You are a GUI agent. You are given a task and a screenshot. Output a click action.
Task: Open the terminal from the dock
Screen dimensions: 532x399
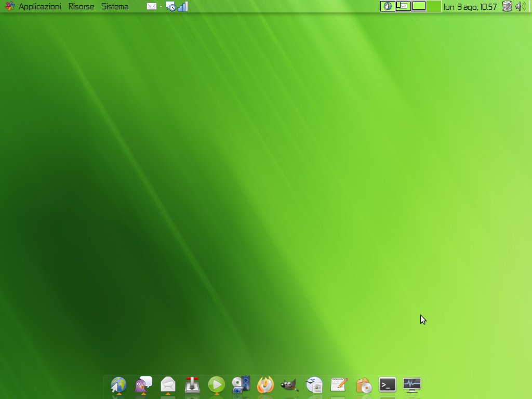[388, 385]
